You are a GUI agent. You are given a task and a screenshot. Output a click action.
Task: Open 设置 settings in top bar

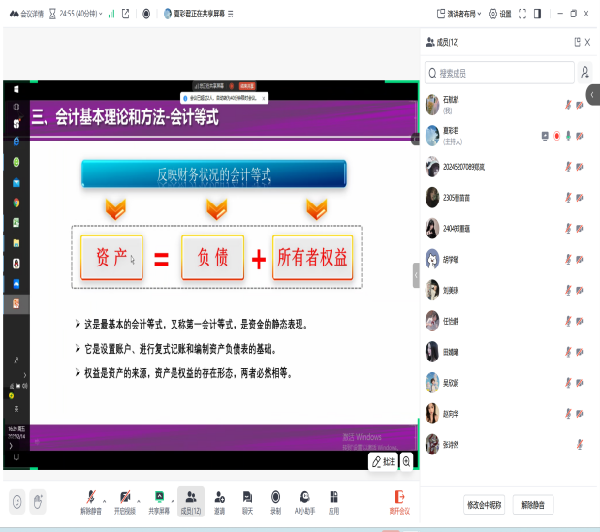pos(500,14)
